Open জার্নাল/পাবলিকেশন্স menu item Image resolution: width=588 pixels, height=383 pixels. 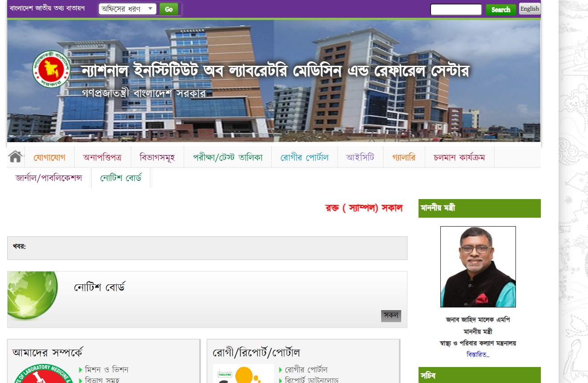click(x=49, y=178)
